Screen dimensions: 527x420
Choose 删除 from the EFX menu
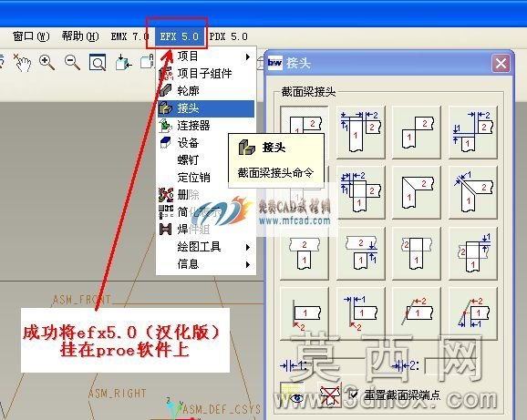coord(206,195)
